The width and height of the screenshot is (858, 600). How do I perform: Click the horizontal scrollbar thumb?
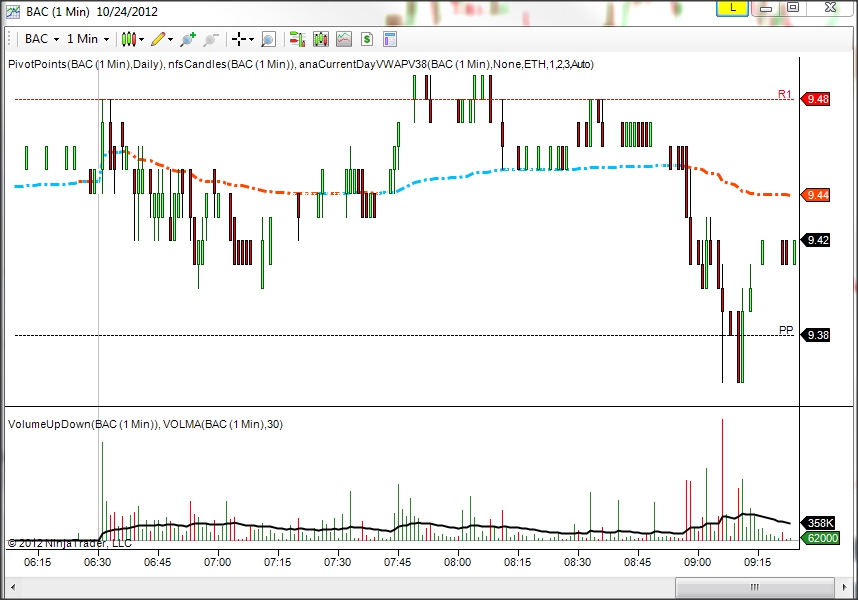click(x=755, y=587)
